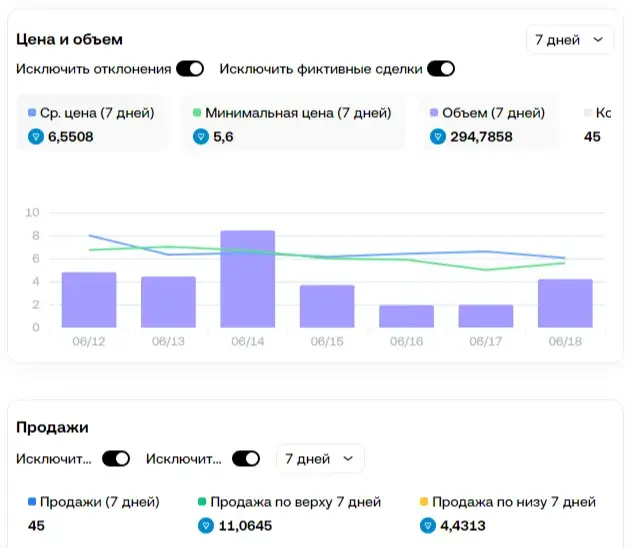Click the 'Продажи (7 дней)' label

(x=100, y=502)
